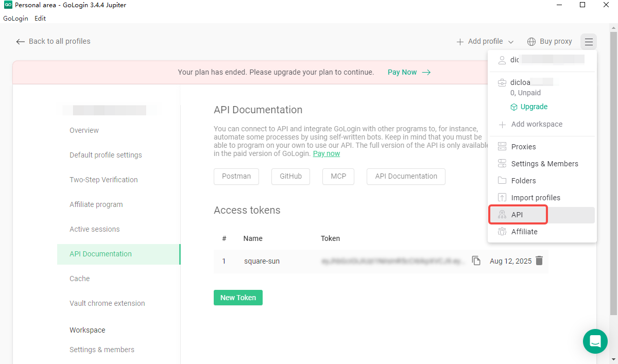Click Pay Now in the red banner
The image size is (618, 364).
pyautogui.click(x=409, y=72)
